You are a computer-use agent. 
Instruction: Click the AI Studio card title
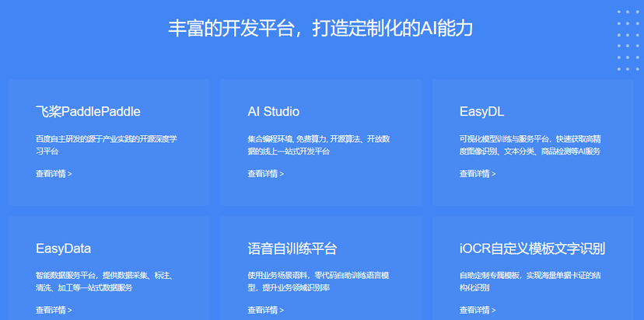point(274,112)
